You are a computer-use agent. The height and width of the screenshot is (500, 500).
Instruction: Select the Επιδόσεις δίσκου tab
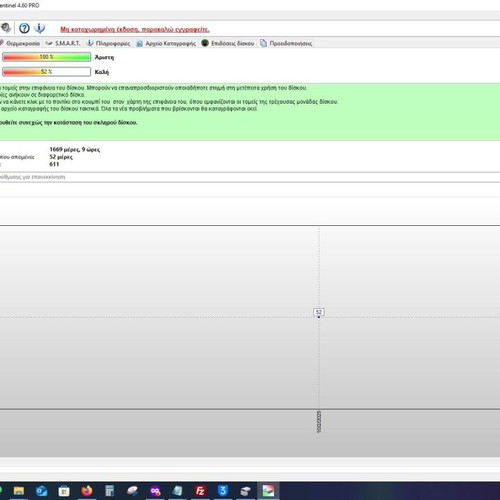point(228,43)
